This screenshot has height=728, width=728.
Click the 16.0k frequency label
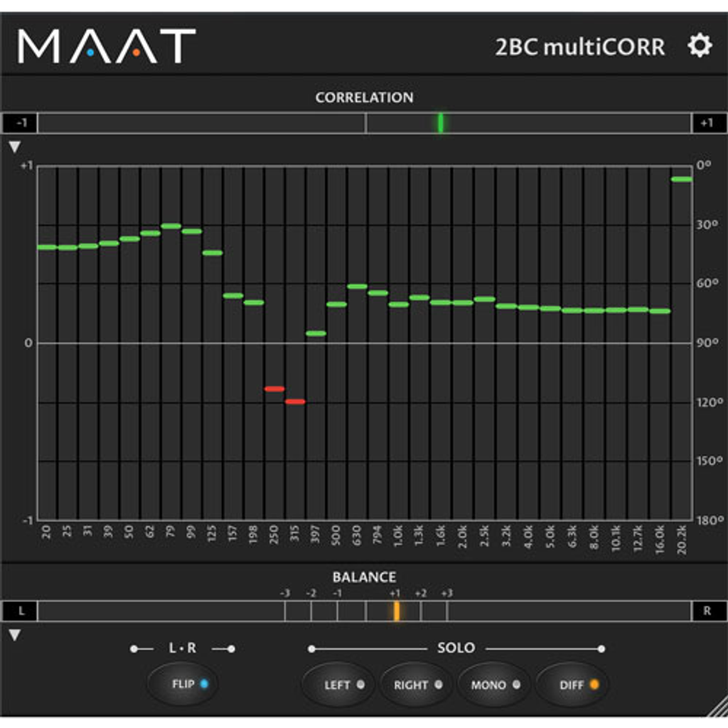coord(660,539)
